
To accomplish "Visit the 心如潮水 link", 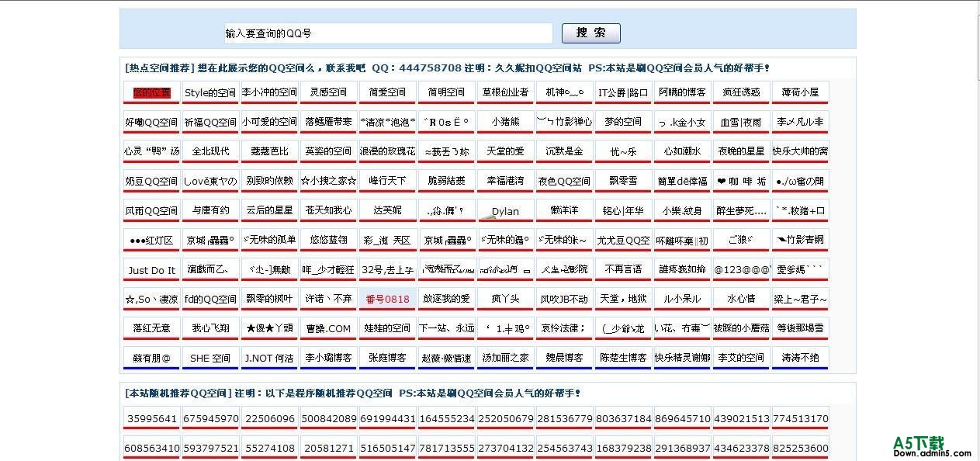I will [x=682, y=151].
